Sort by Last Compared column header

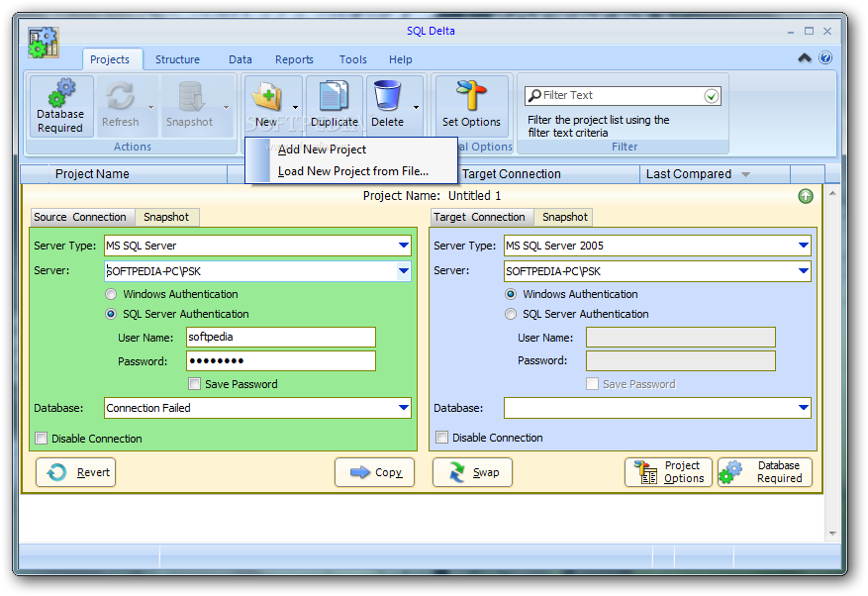point(715,174)
